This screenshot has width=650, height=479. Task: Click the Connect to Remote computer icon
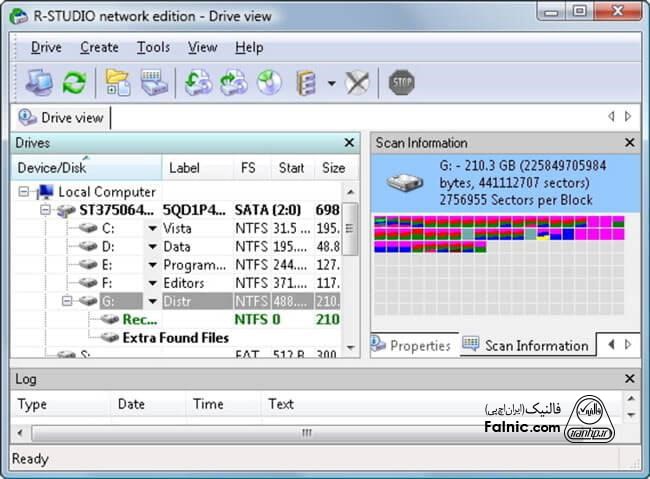coord(39,82)
